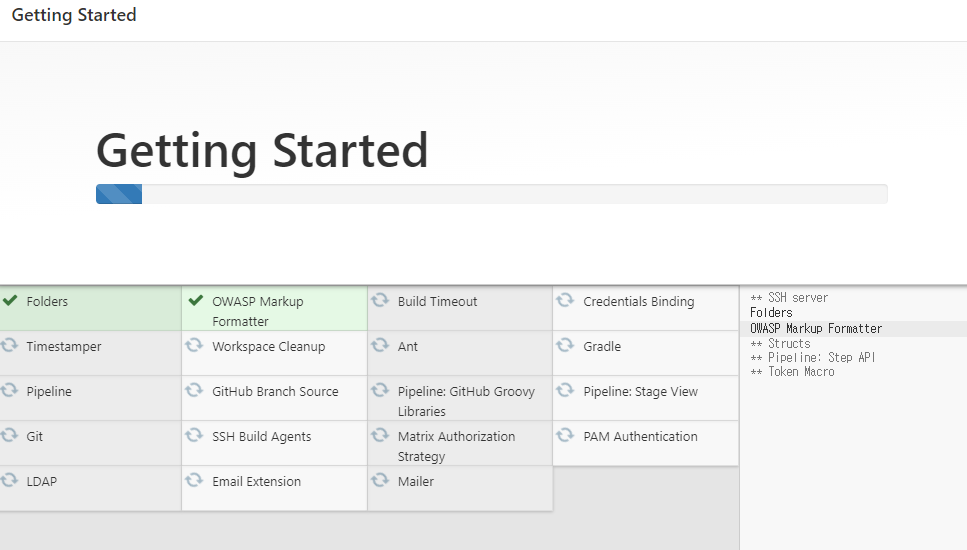Click the pending sync icon beside LDAP
The width and height of the screenshot is (967, 550).
9,480
